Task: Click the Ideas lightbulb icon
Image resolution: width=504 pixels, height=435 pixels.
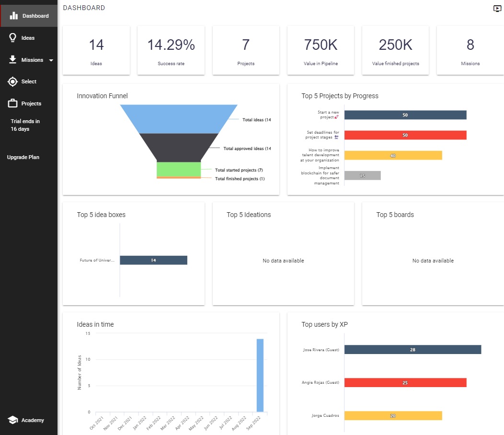Action: point(13,38)
